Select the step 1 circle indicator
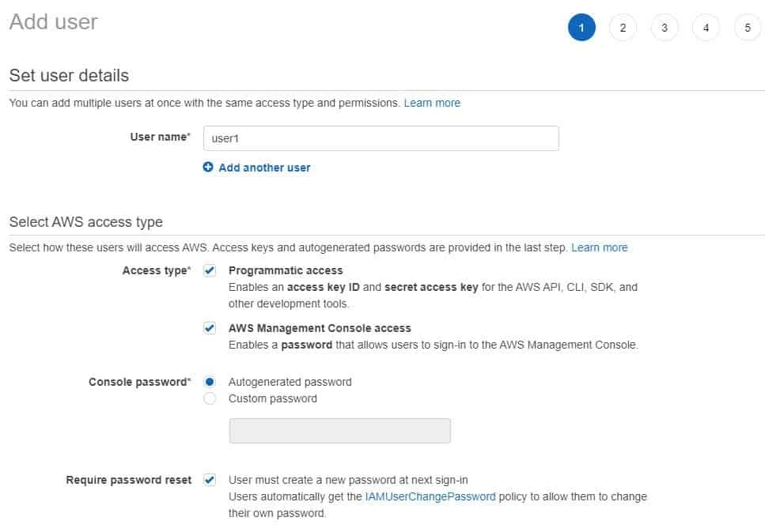The image size is (765, 532). point(581,27)
